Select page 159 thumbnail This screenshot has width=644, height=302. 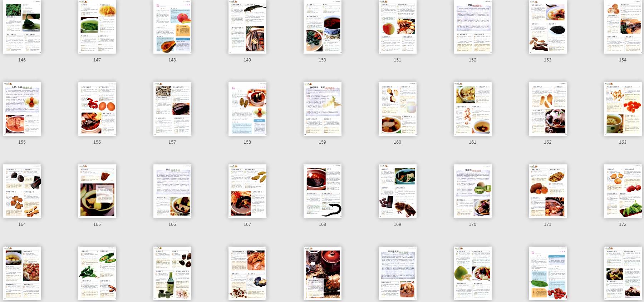(323, 109)
